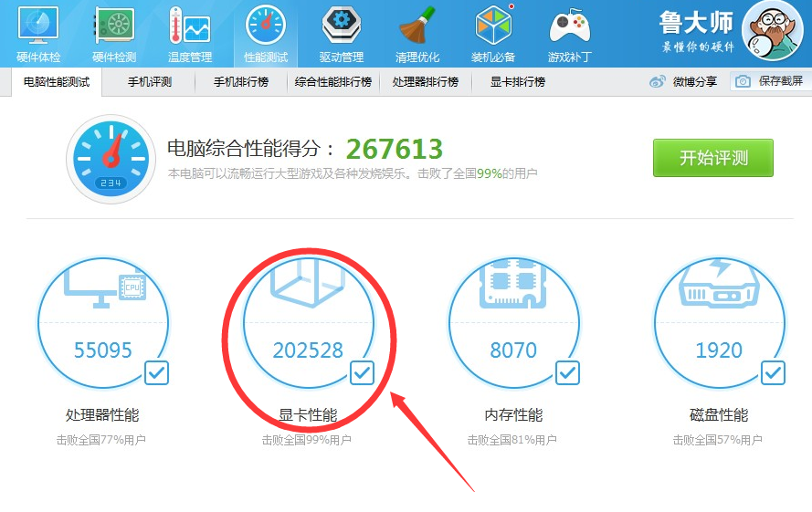Click the 3D cube graphics card graphic

tap(310, 283)
